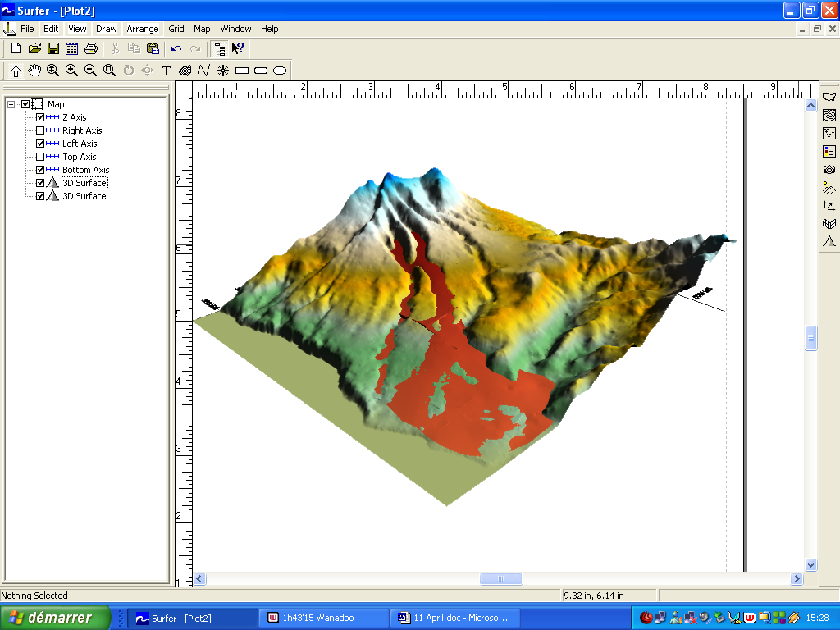Open the Grid menu
Image resolution: width=840 pixels, height=630 pixels.
(x=176, y=29)
